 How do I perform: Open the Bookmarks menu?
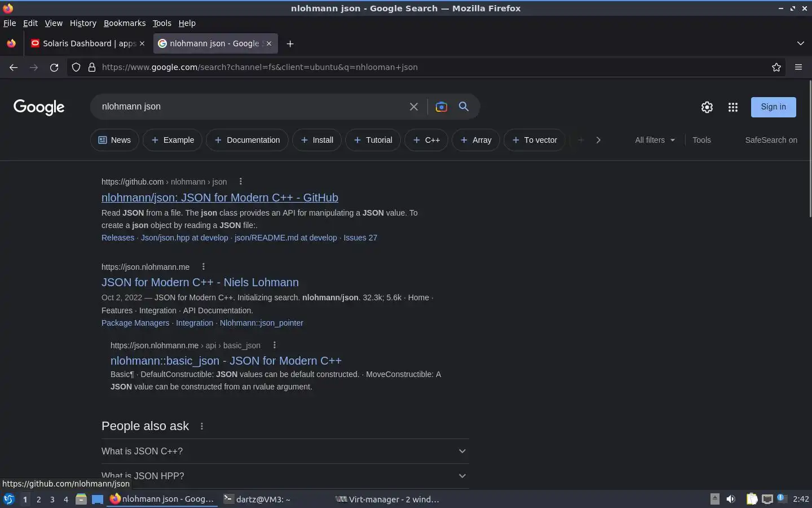tap(125, 23)
